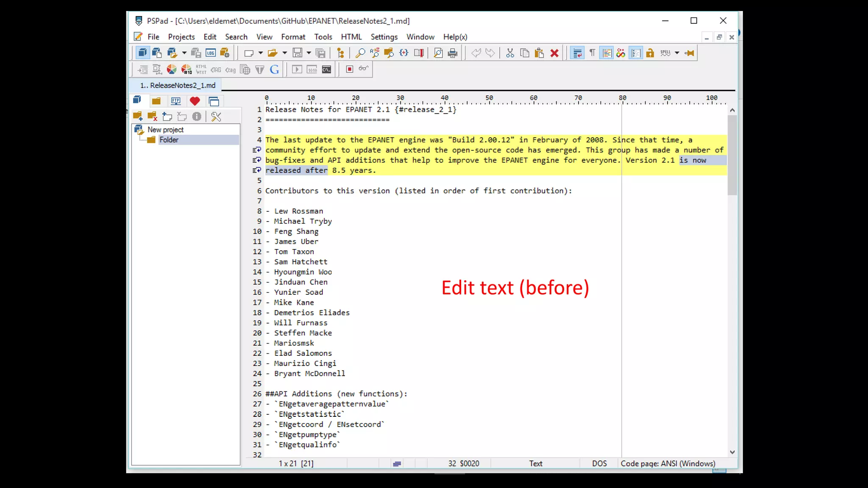Switch to the open windows sidebar tab
The height and width of the screenshot is (488, 868).
[x=214, y=101]
